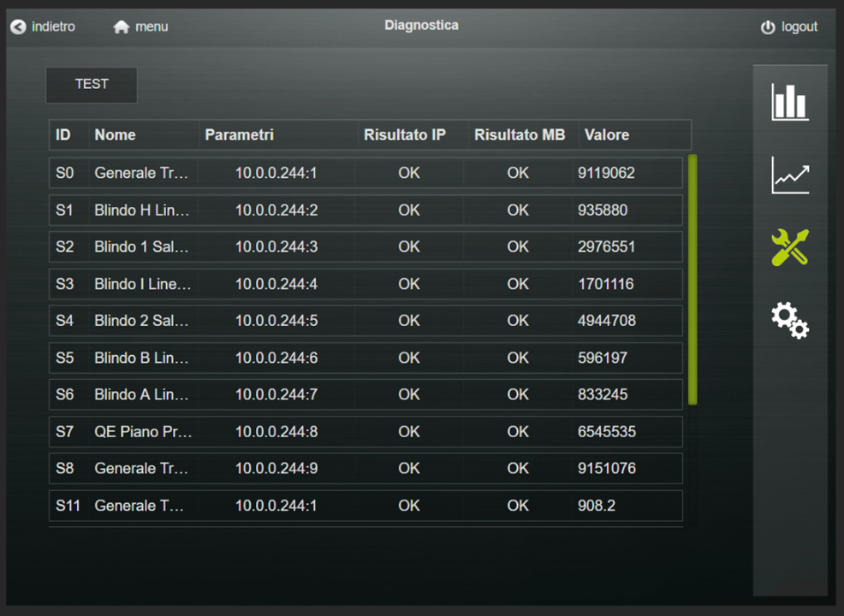This screenshot has width=844, height=616.
Task: Open the line trend graph icon
Action: [x=789, y=175]
